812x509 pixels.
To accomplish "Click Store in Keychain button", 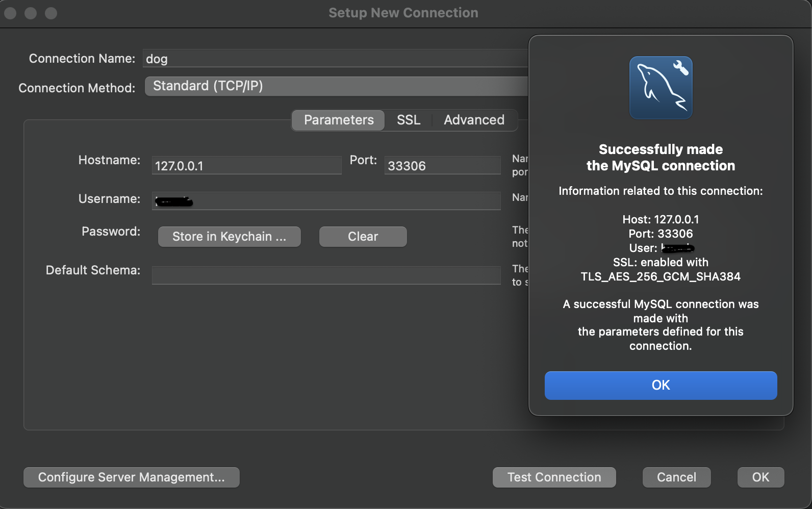I will (x=229, y=237).
